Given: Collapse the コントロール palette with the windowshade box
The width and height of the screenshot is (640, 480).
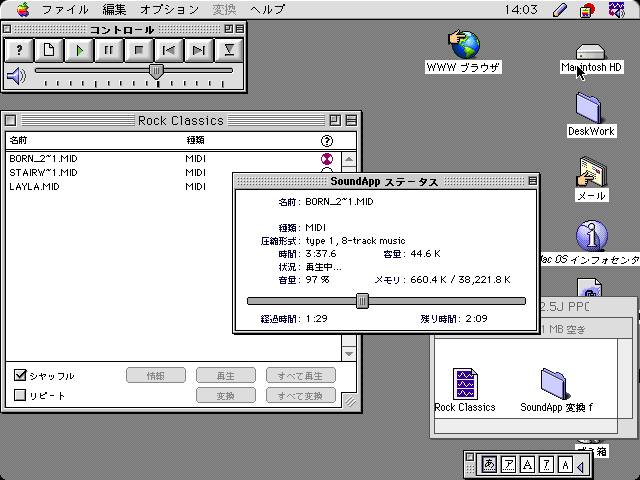Looking at the screenshot, I should point(240,29).
